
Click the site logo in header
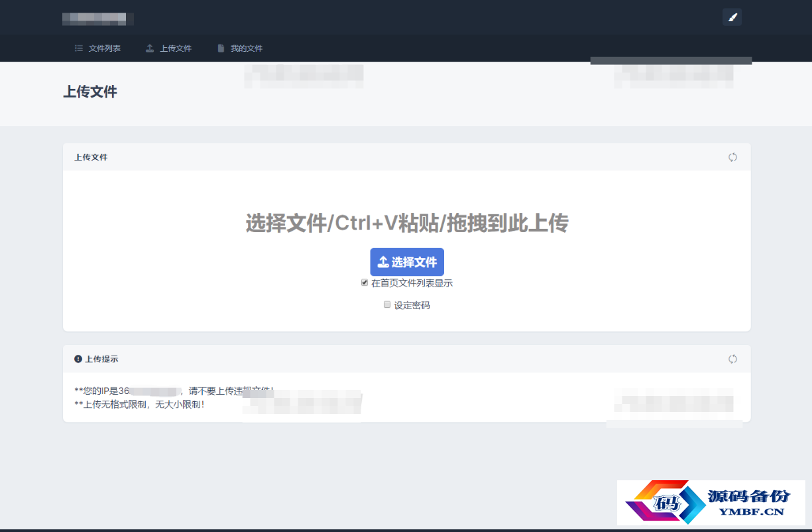click(x=98, y=19)
